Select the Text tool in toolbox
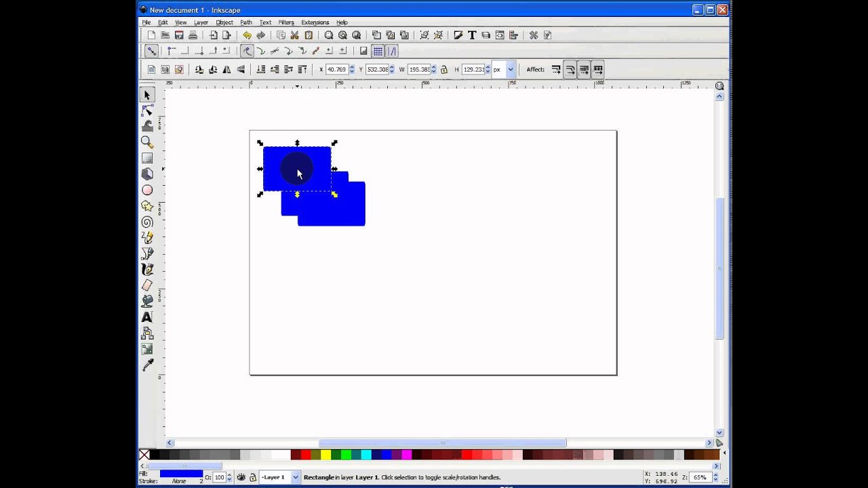 147,317
